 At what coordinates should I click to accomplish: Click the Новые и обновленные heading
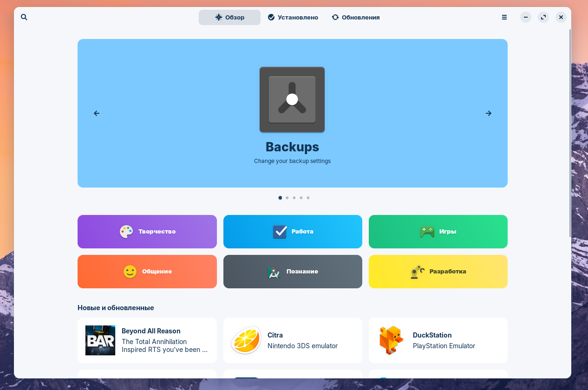tap(116, 308)
